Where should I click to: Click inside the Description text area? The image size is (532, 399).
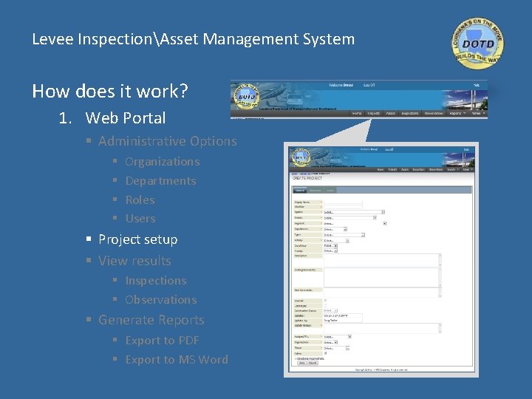click(383, 260)
